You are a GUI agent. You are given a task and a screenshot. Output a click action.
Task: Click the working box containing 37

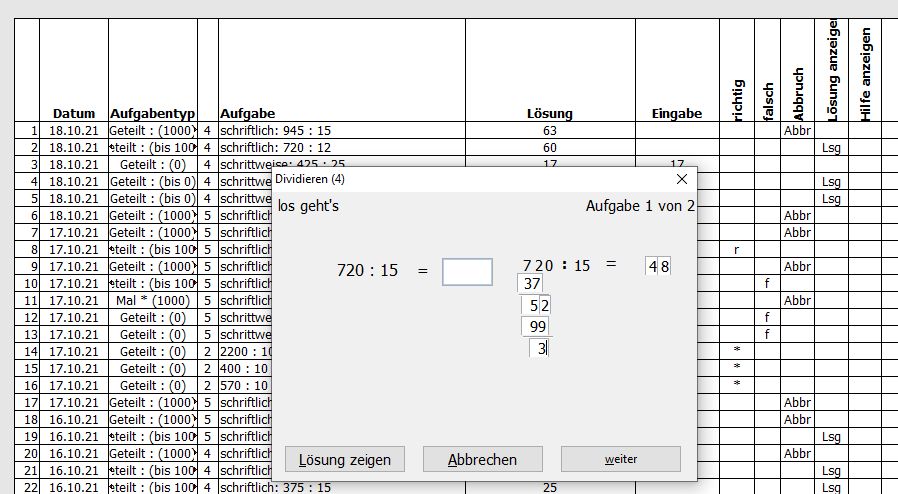(x=530, y=284)
